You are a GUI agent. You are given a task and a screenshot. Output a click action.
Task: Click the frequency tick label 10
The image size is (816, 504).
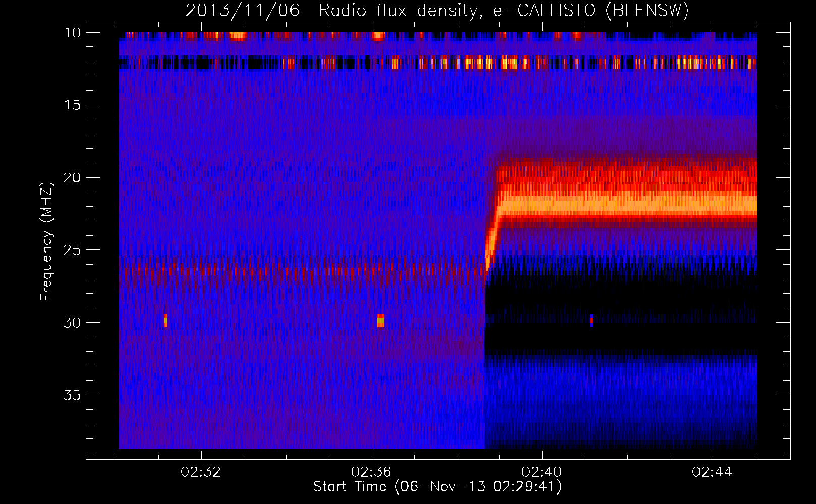pyautogui.click(x=72, y=33)
